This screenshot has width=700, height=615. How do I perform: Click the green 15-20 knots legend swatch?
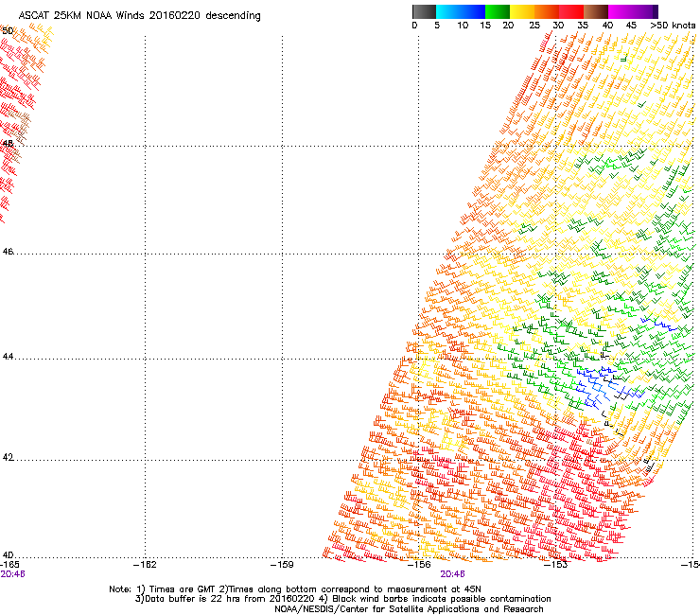point(498,11)
